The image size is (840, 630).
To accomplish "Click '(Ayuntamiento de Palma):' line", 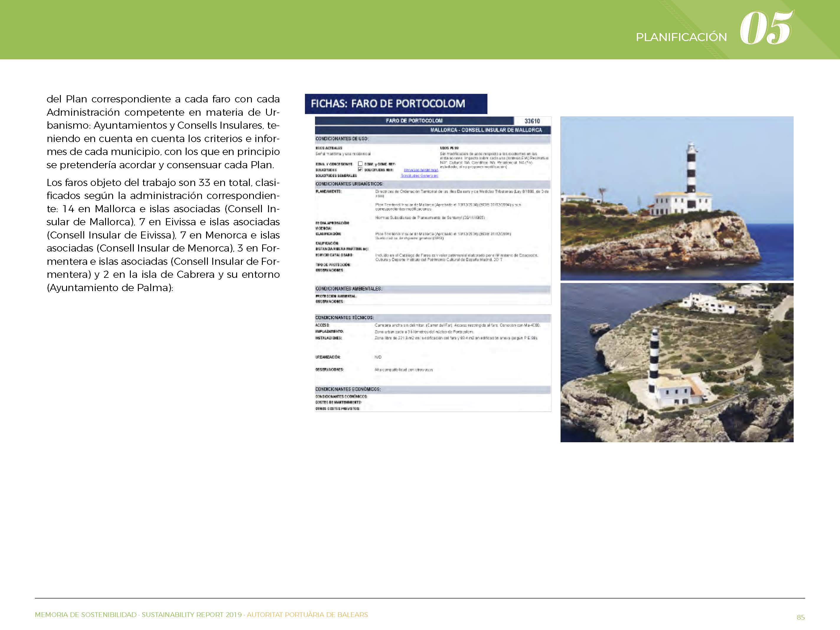I will click(110, 288).
